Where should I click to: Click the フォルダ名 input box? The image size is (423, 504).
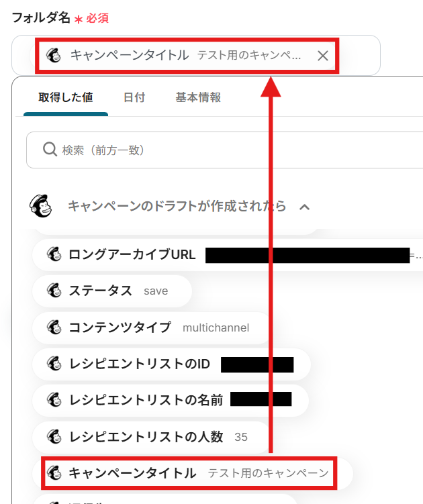(196, 55)
